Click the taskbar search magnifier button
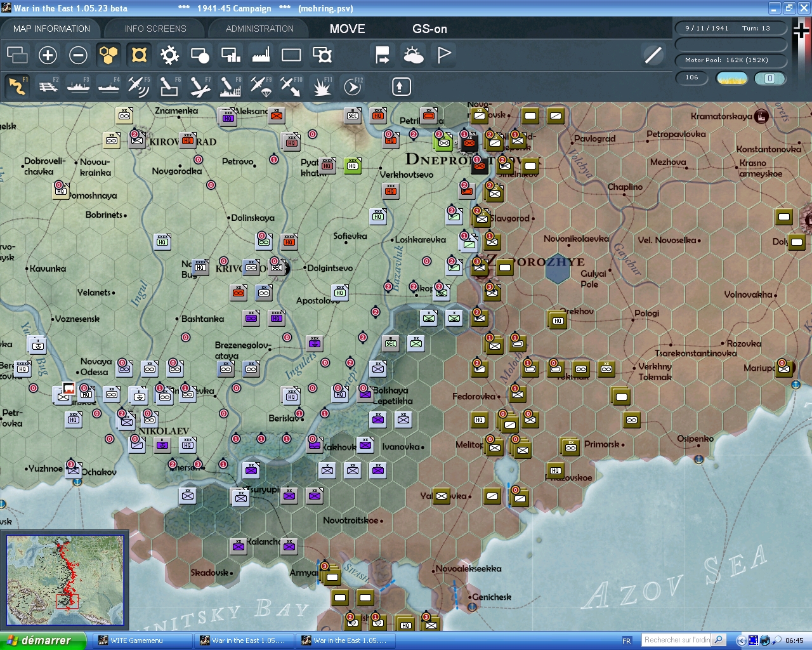Viewport: 812px width, 650px height. [719, 640]
